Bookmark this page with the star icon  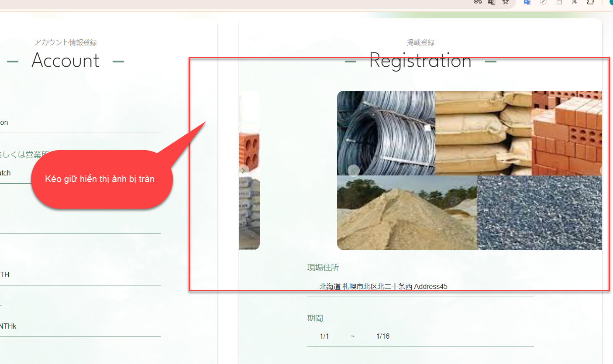[506, 2]
